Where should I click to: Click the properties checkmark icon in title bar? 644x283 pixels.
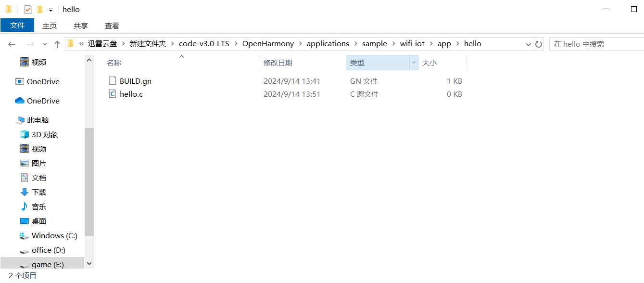(28, 10)
